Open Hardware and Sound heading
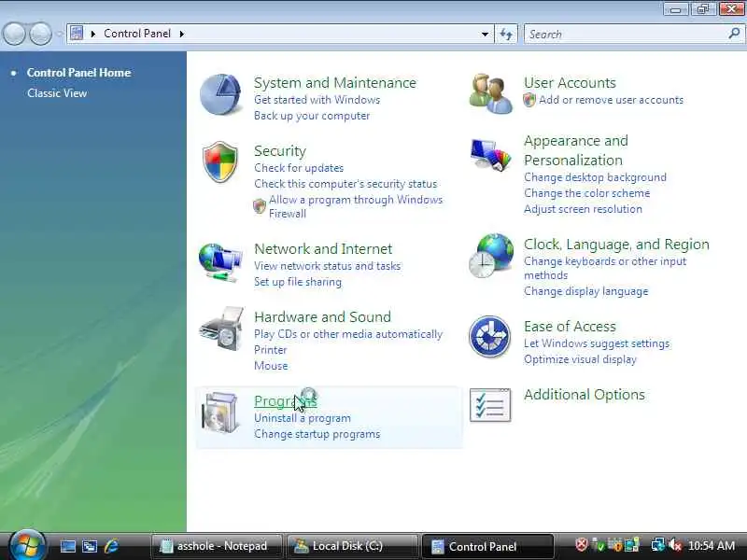The height and width of the screenshot is (560, 747). pyautogui.click(x=322, y=316)
